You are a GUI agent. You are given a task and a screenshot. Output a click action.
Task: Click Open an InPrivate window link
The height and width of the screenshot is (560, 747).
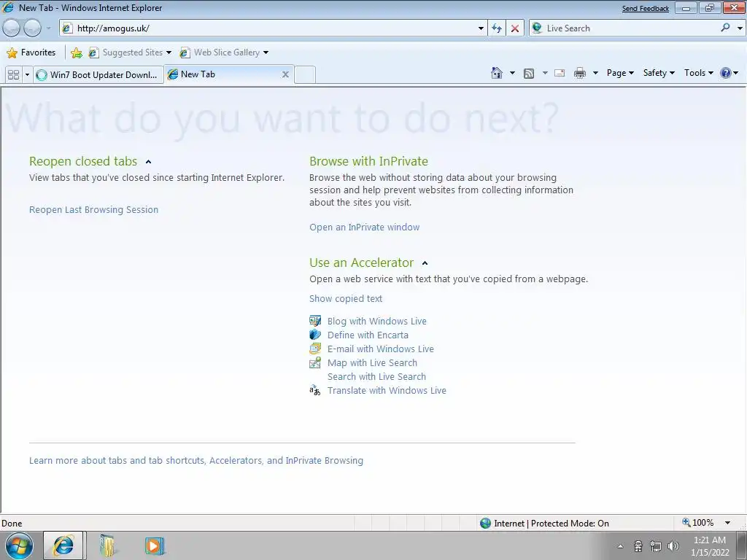coord(365,227)
